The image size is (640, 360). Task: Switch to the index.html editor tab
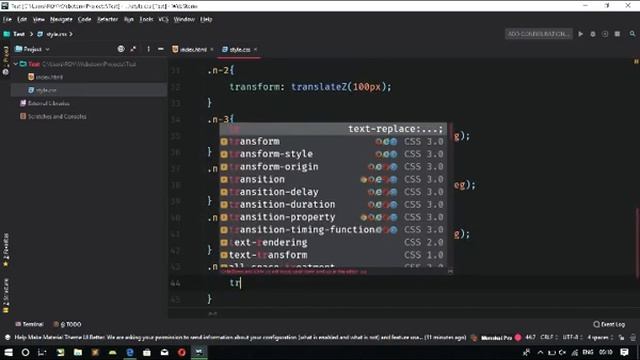[x=190, y=49]
